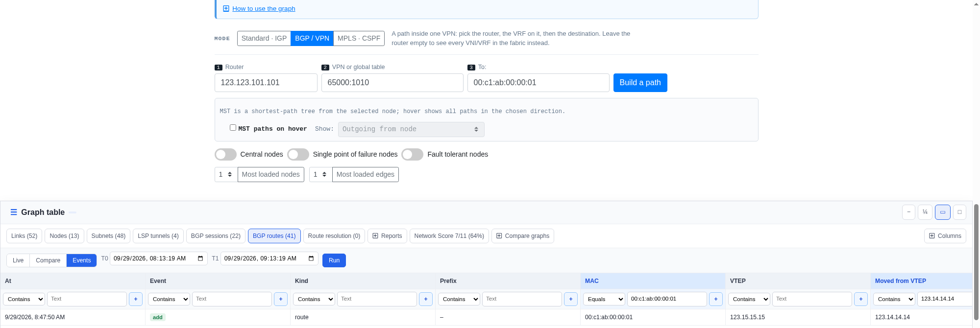Viewport: 980px width, 328px height.
Task: Open the Most loaded edges count selector
Action: click(320, 174)
